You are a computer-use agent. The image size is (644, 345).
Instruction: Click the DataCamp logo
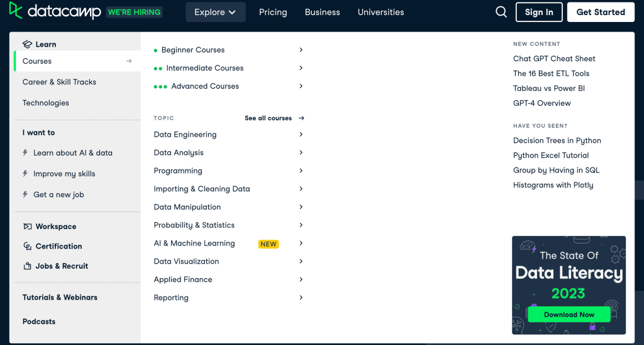[55, 11]
